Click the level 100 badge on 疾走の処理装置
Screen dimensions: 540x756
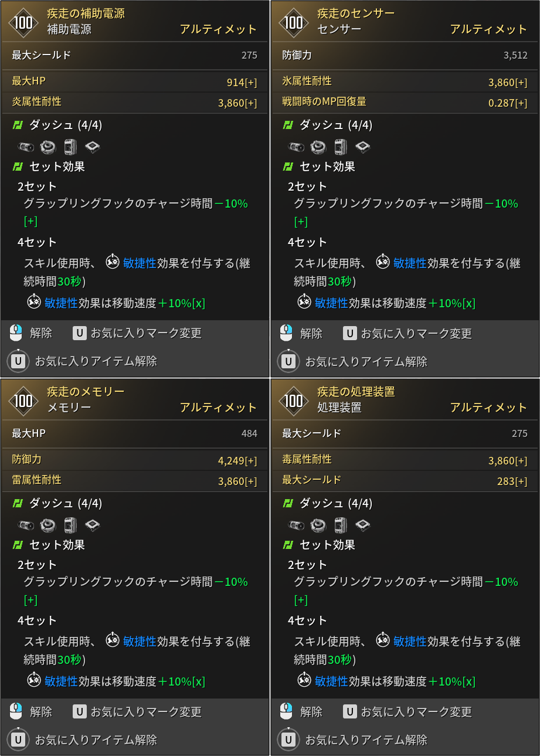point(294,400)
